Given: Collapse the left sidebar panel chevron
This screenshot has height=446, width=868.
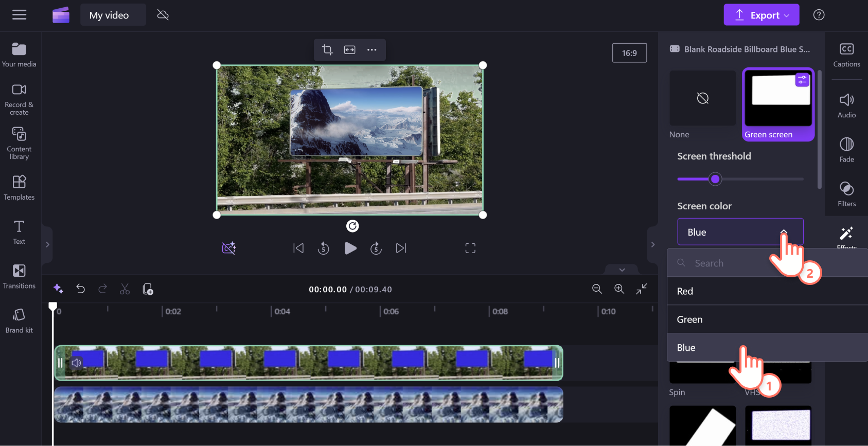Looking at the screenshot, I should 47,244.
